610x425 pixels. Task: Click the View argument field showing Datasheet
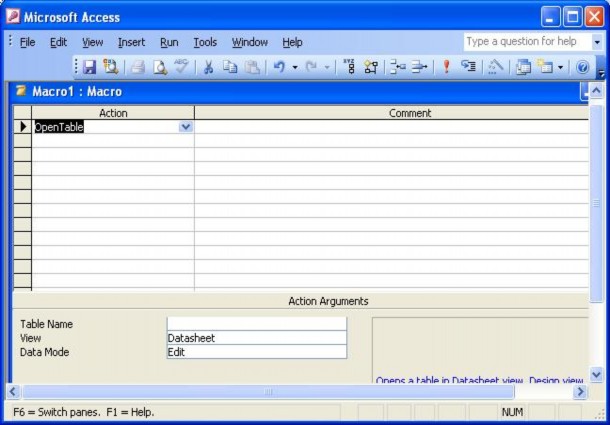tap(257, 338)
